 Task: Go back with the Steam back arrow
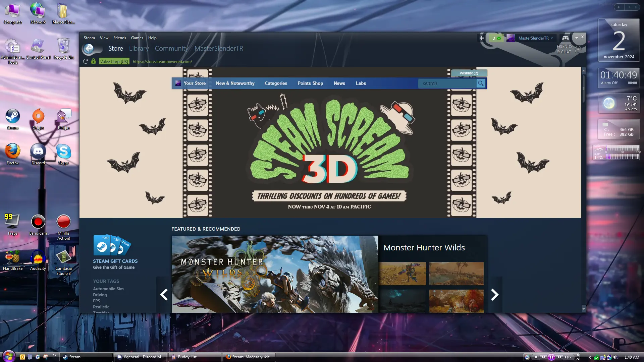click(x=89, y=49)
